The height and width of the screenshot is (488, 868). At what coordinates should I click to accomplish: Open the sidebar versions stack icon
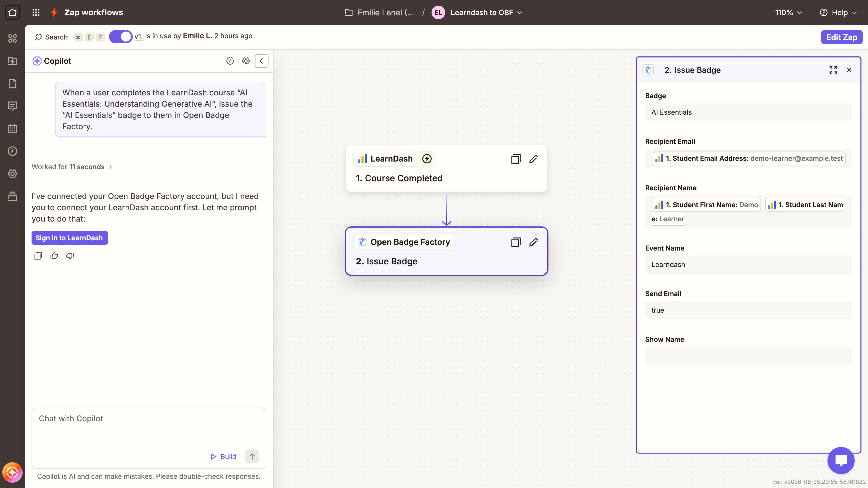(x=13, y=196)
